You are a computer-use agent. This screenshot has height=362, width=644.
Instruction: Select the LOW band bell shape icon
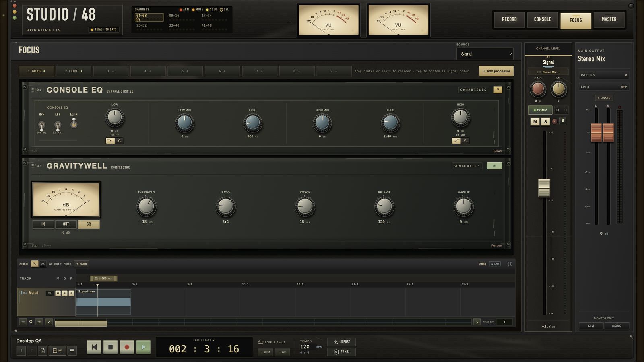click(x=119, y=141)
